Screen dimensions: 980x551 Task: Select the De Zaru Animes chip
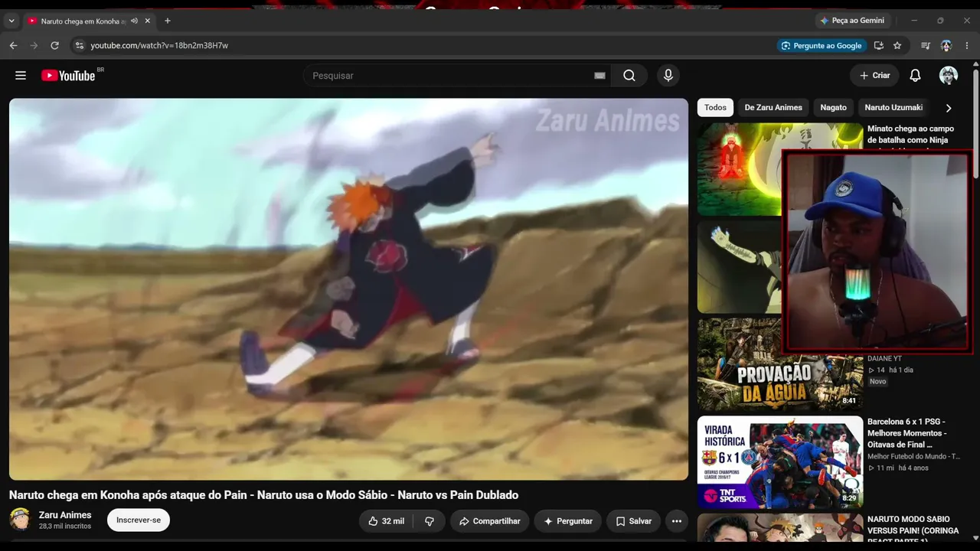[x=773, y=108]
